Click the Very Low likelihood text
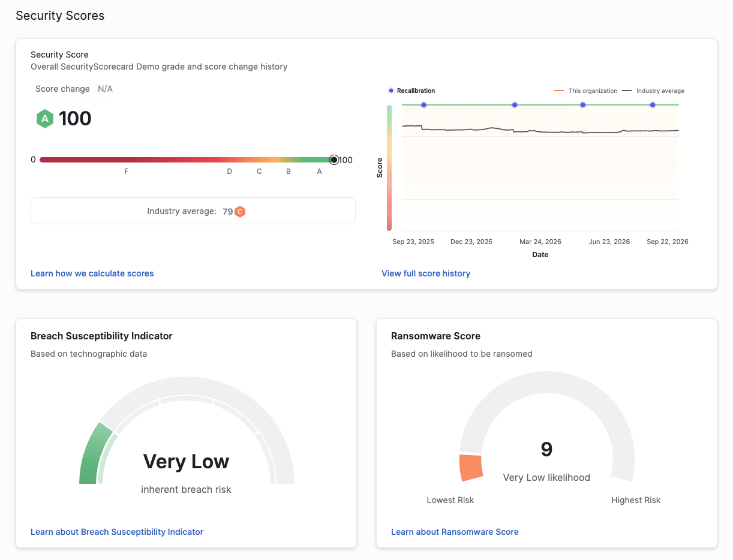Screen dimensions: 733x560 coord(546,478)
